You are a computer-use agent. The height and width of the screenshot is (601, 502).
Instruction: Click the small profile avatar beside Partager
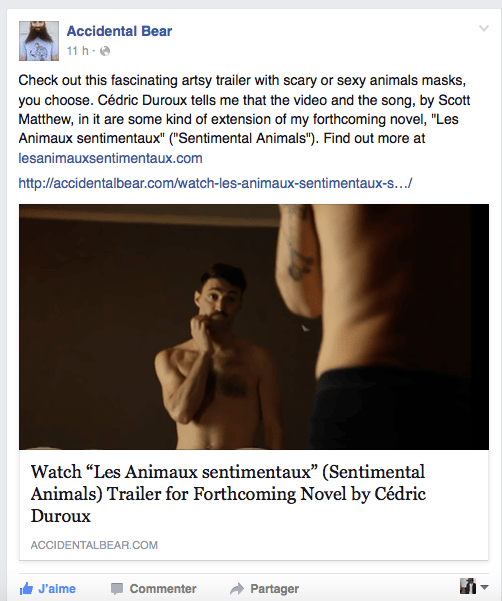(x=468, y=586)
